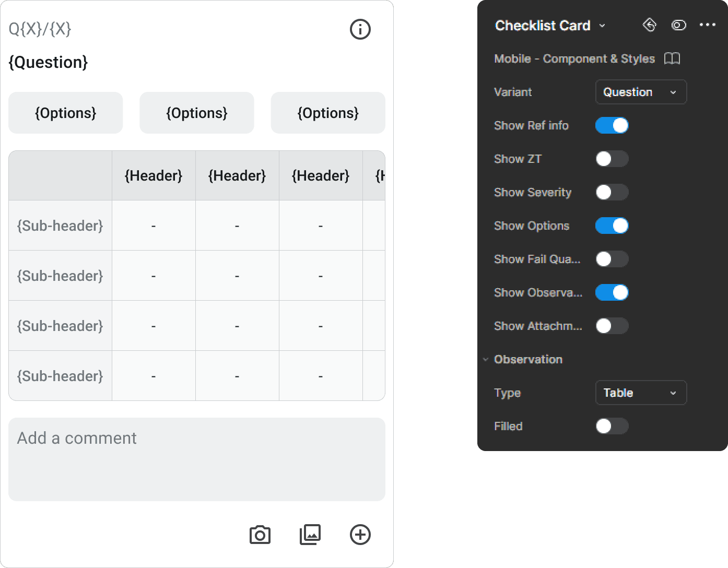Collapse the Observation section

click(x=486, y=359)
